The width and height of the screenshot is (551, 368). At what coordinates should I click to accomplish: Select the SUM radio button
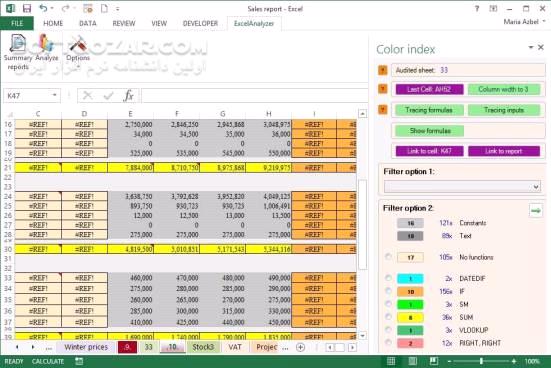pos(388,317)
